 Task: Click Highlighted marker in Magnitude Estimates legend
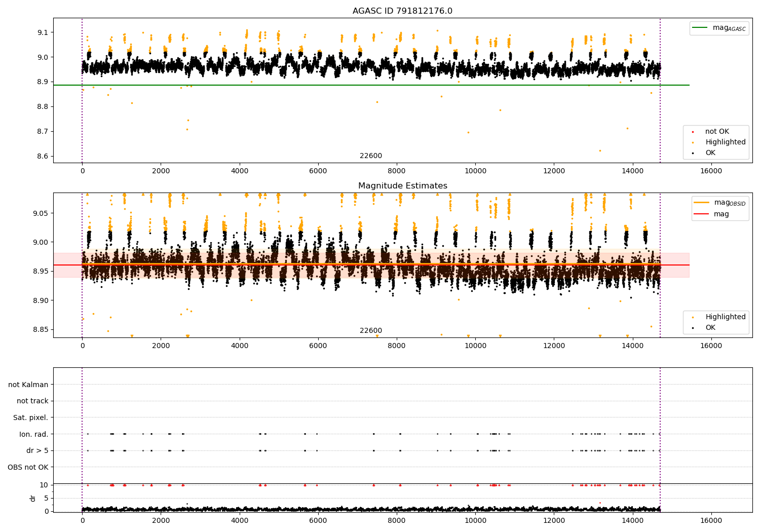pos(693,317)
